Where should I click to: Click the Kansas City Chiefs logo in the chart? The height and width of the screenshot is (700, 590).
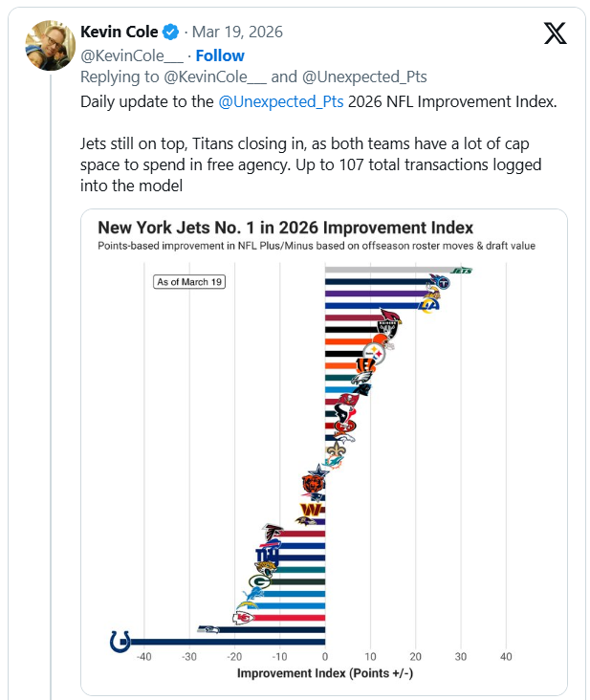tap(244, 617)
